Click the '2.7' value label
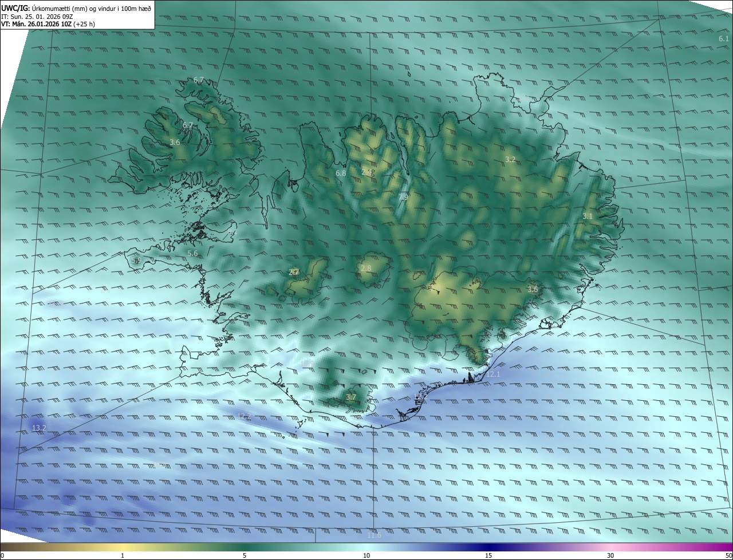 coord(294,272)
